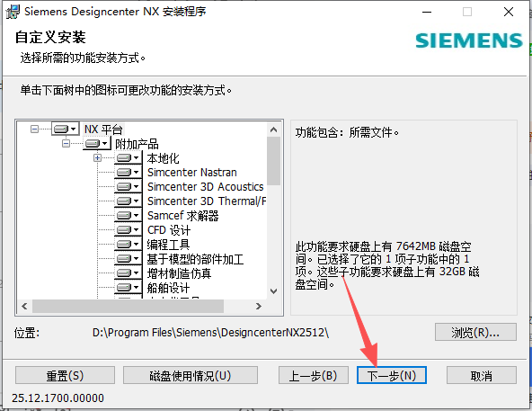Proceed with 下一步(N) button
The width and height of the screenshot is (532, 411).
click(392, 375)
